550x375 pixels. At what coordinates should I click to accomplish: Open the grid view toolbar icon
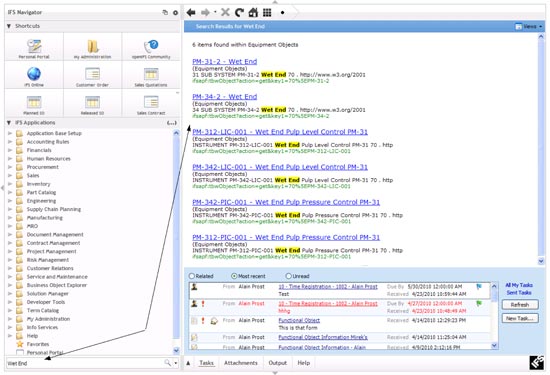[267, 13]
